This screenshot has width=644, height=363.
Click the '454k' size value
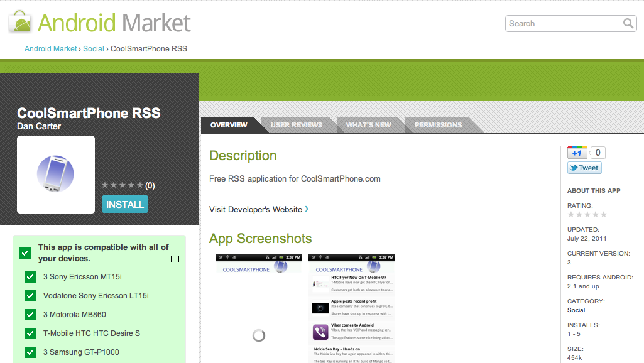point(575,358)
